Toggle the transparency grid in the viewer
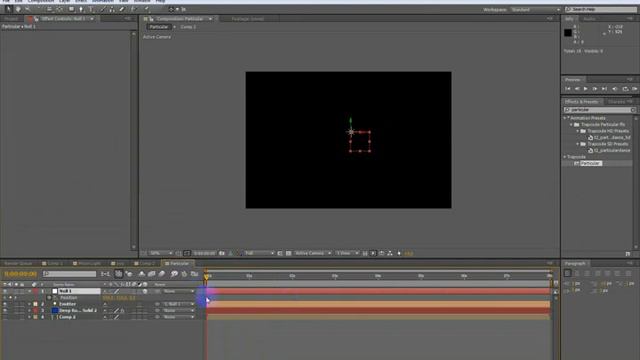 [289, 253]
